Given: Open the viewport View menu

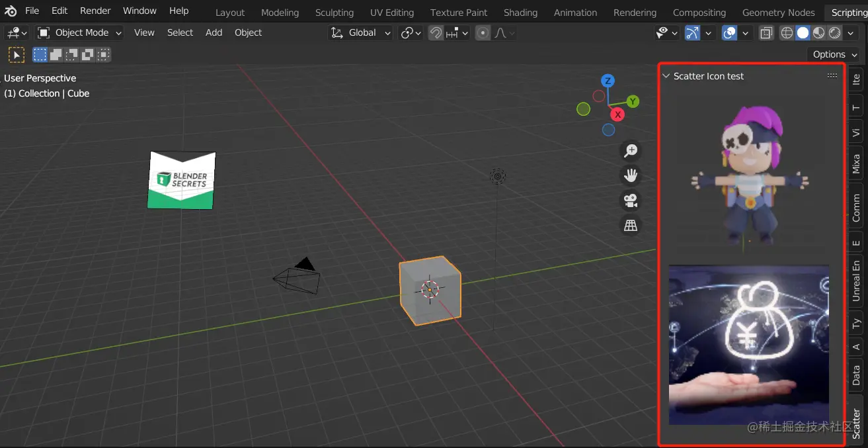Looking at the screenshot, I should pyautogui.click(x=144, y=32).
